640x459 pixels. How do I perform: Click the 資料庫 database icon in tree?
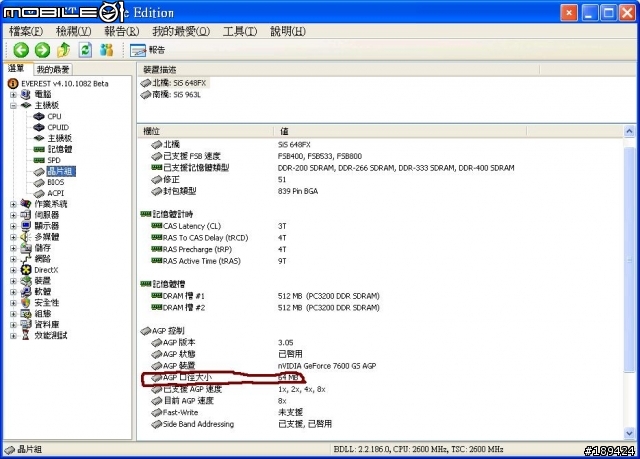pos(26,325)
